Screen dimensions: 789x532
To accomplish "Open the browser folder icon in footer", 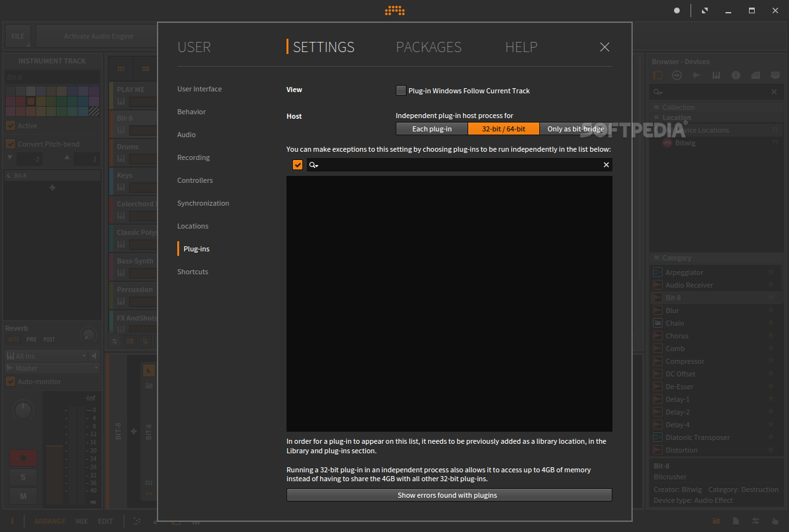I will pyautogui.click(x=716, y=521).
